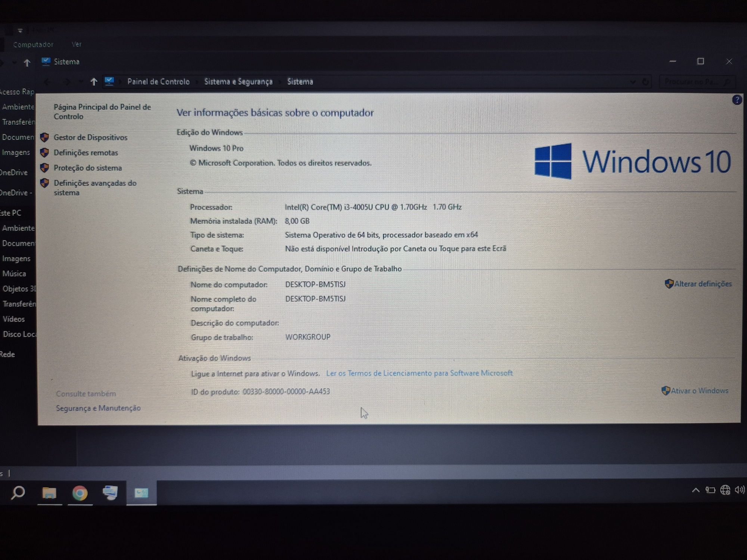Click WORKGROUP value text
This screenshot has width=747, height=560.
tap(308, 337)
